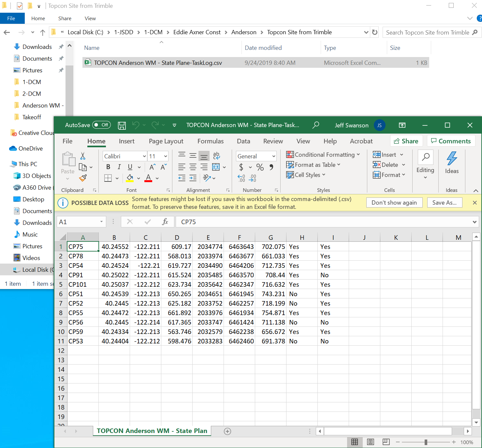Apply Italic formatting button
Viewport: 482px width, 448px height.
(119, 167)
